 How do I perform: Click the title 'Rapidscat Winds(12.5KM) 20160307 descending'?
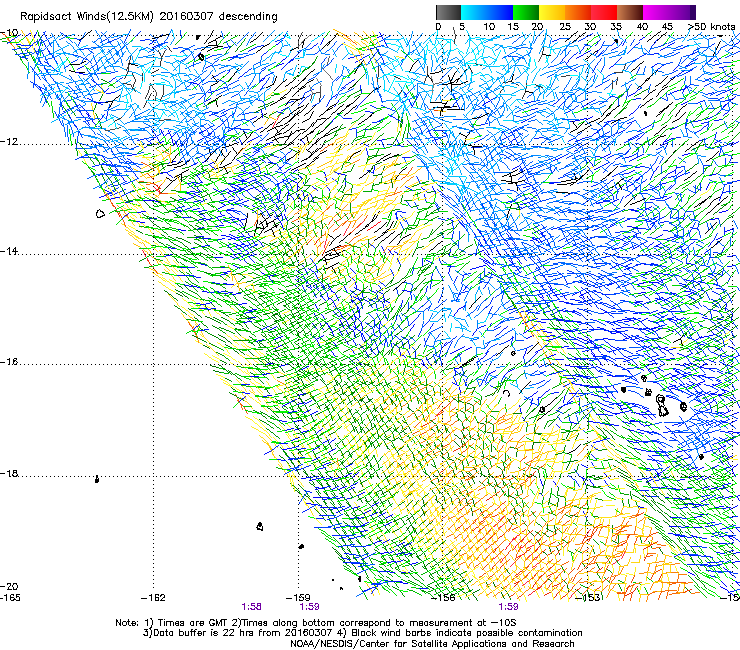(149, 17)
